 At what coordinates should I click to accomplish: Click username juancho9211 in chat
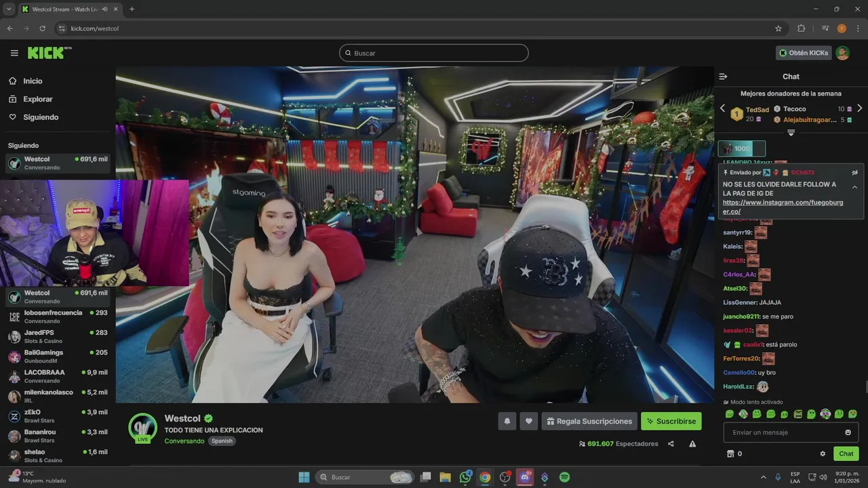(x=741, y=317)
